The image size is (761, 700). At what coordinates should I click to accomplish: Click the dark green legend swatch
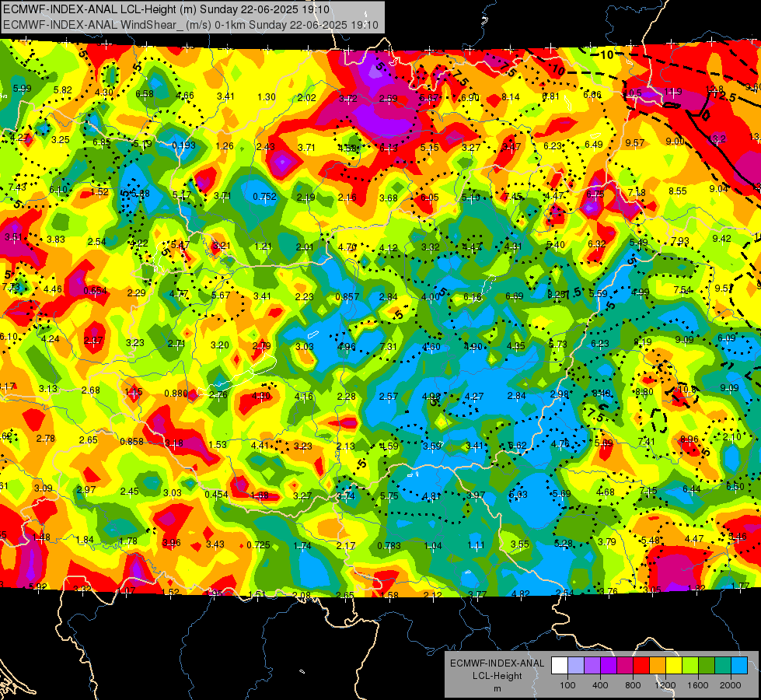[706, 666]
